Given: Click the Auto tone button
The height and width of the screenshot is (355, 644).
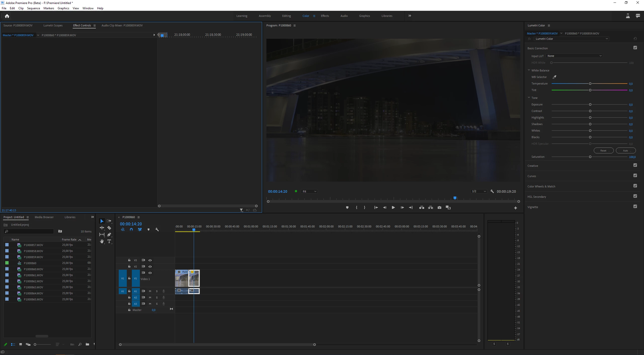Looking at the screenshot, I should coord(625,151).
